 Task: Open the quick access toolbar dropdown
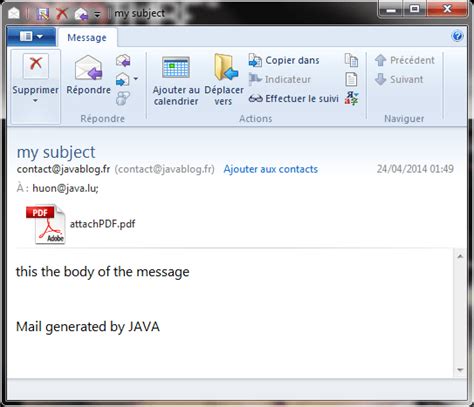click(x=97, y=14)
